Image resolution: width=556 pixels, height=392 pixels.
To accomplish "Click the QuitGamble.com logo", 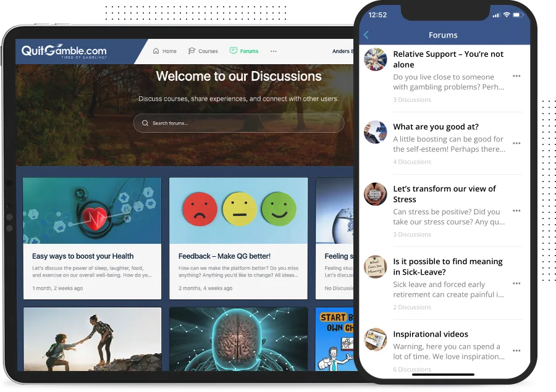I will coord(64,52).
